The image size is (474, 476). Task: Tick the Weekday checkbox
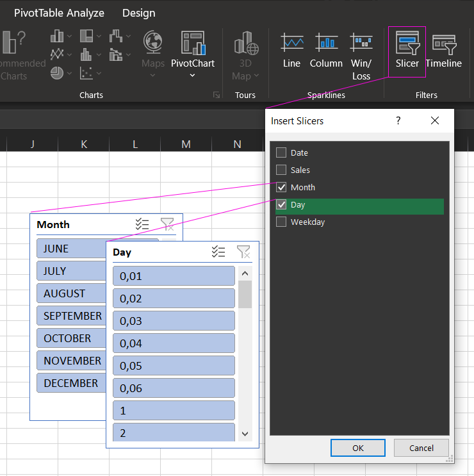(281, 222)
